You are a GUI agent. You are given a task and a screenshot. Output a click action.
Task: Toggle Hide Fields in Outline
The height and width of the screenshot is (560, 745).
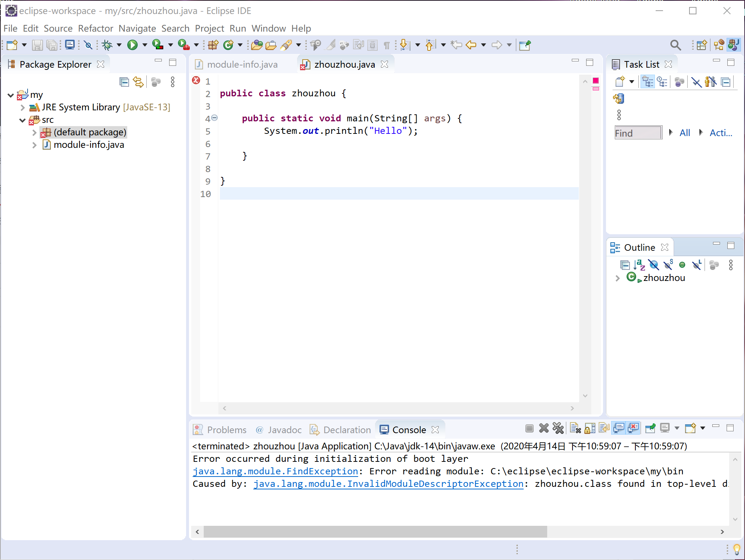pyautogui.click(x=654, y=265)
